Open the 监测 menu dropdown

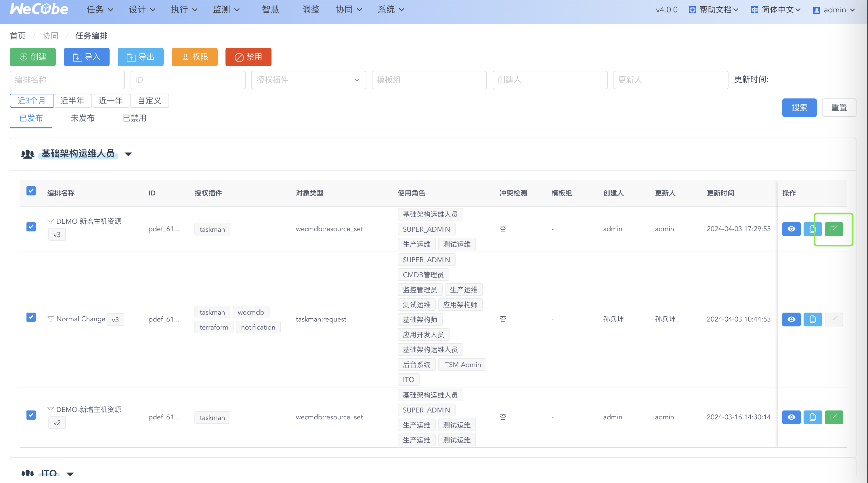[x=226, y=9]
